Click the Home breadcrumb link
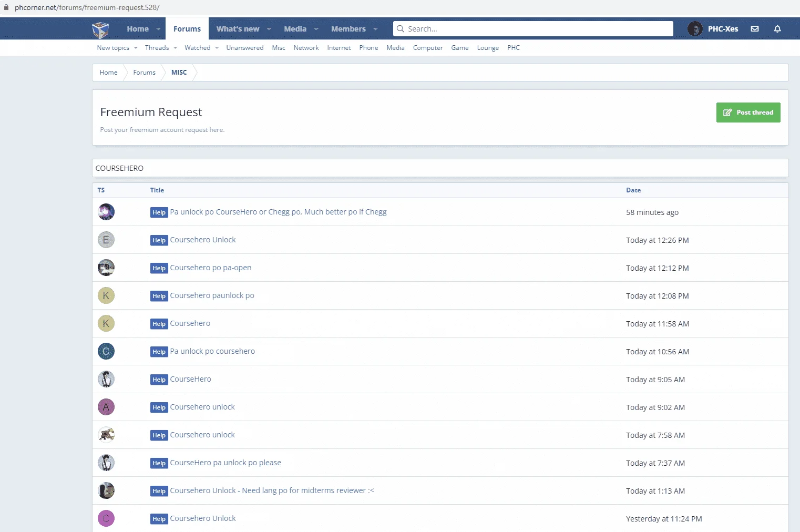The height and width of the screenshot is (532, 800). pyautogui.click(x=109, y=73)
